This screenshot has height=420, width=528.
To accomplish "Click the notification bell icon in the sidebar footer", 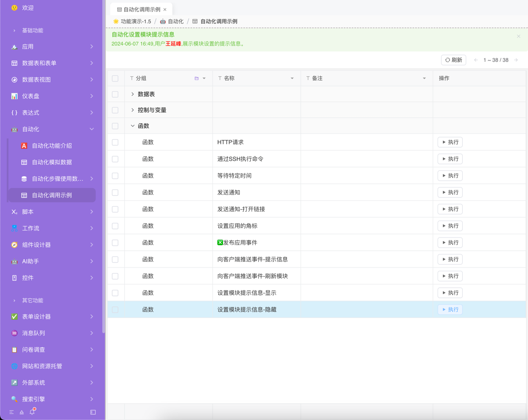I will (x=31, y=412).
